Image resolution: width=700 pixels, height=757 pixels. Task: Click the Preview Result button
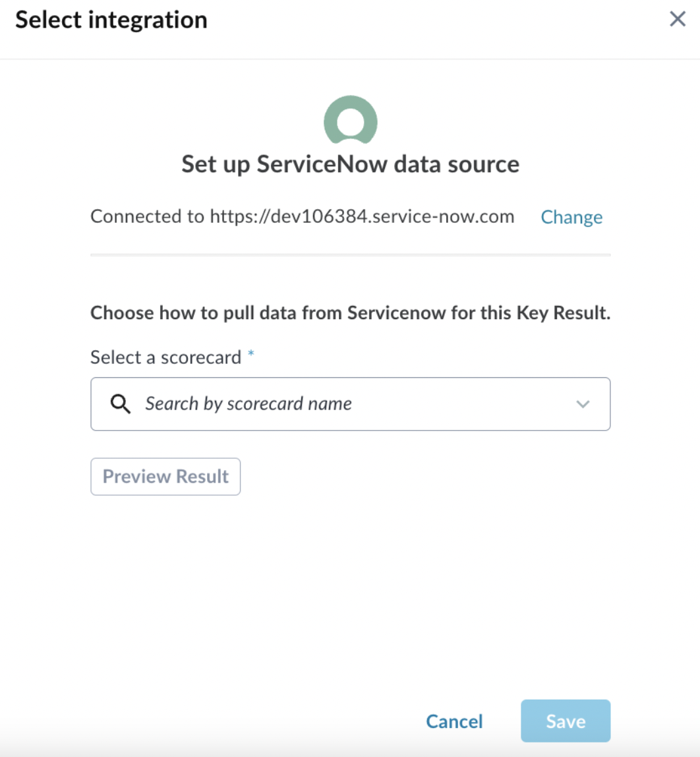[165, 477]
